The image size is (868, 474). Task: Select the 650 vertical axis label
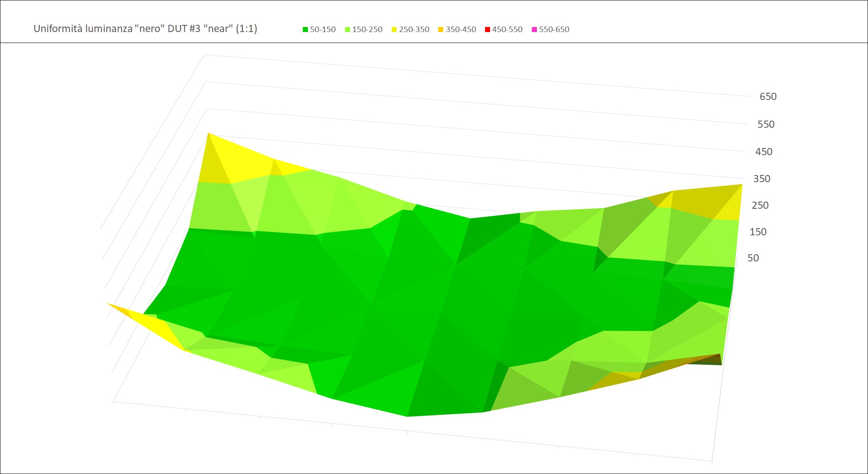coord(768,97)
